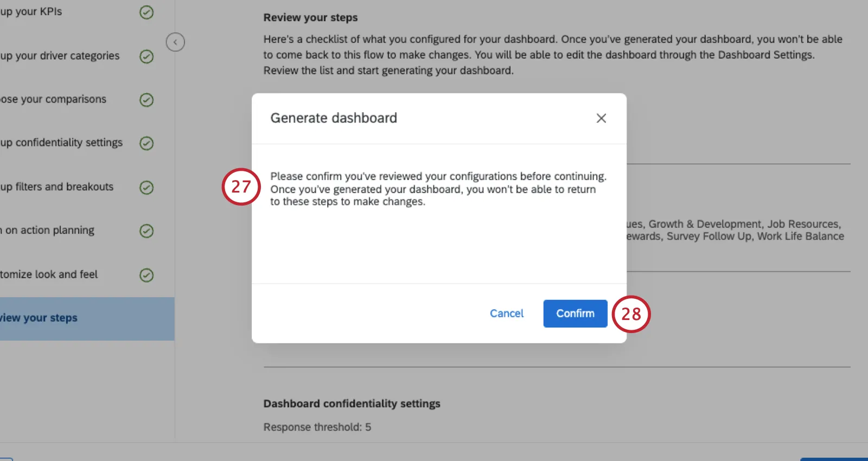Open the customize look and feel step

49,274
